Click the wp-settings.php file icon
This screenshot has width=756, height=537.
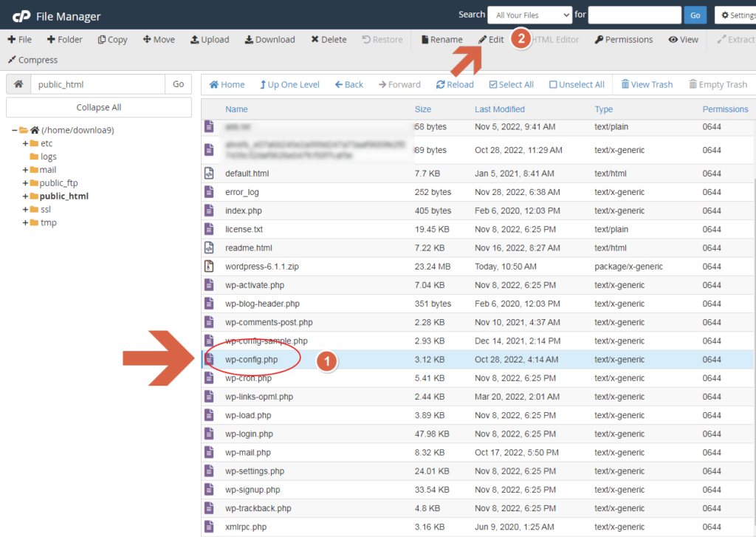pos(209,471)
